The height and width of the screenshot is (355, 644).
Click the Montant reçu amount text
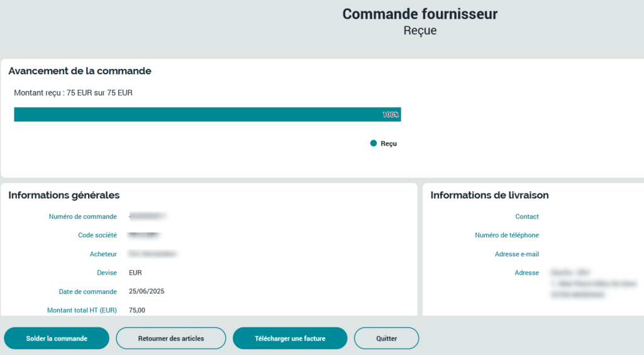tap(73, 93)
